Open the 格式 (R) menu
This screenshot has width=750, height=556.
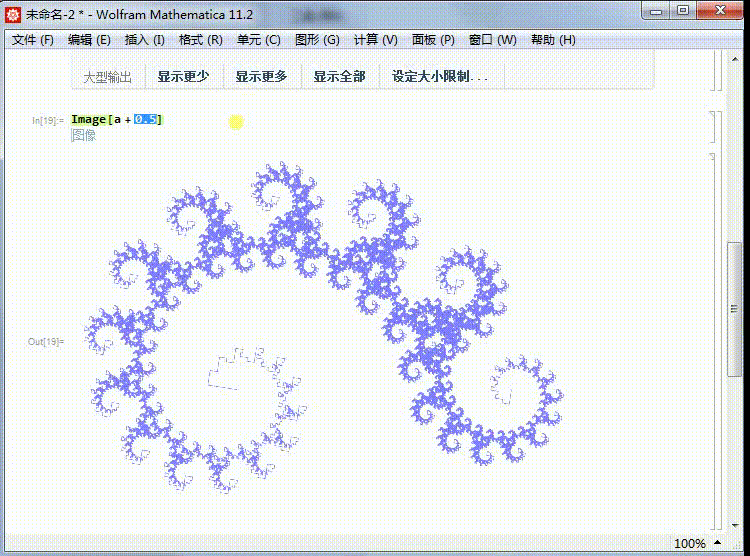pyautogui.click(x=200, y=40)
